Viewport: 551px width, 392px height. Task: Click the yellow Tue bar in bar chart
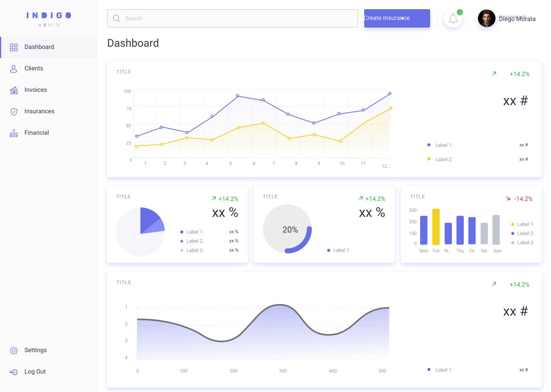tap(436, 227)
